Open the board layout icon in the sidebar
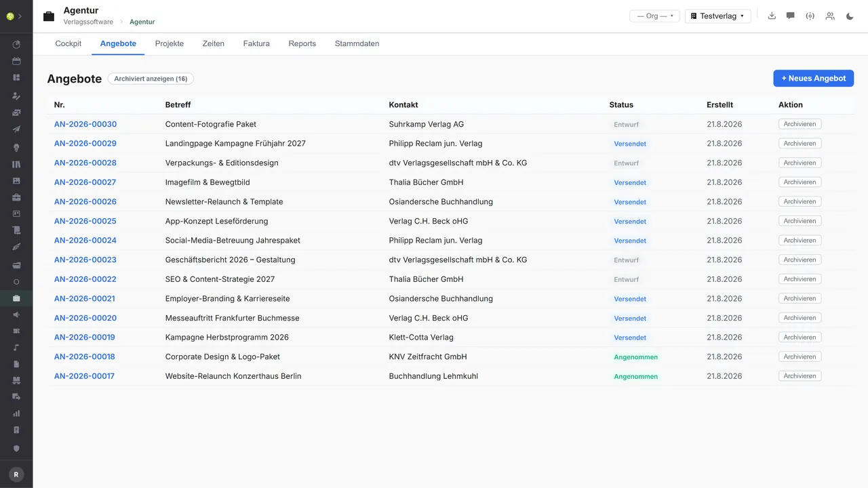The width and height of the screenshot is (868, 488). [x=16, y=77]
